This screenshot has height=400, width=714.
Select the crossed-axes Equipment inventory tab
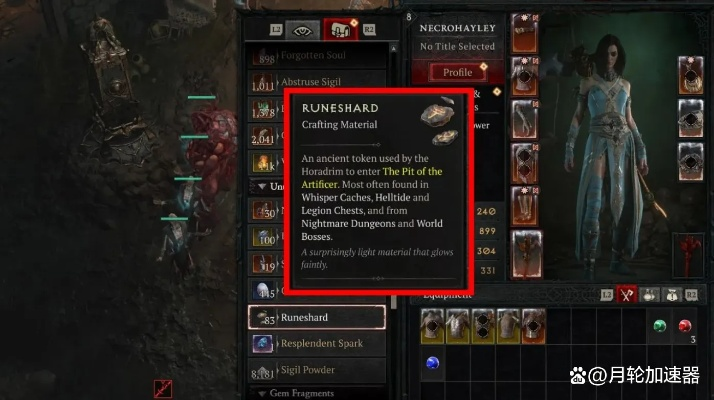click(626, 294)
